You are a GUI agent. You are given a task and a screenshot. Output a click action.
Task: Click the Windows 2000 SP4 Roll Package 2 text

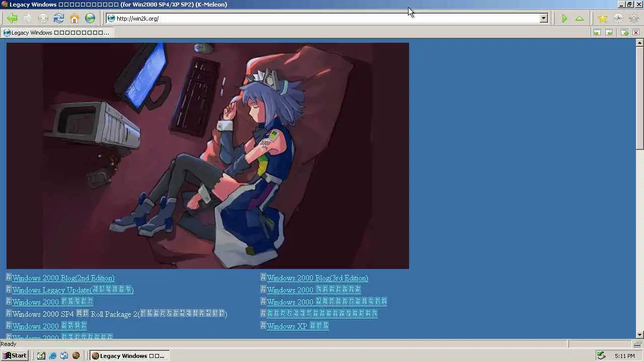click(120, 314)
